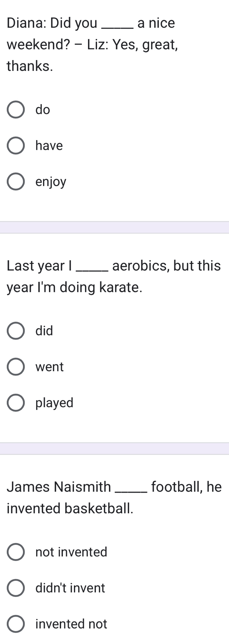The image size is (229, 644).
Task: Click the "didn't invent" label text
Action: coord(70,588)
